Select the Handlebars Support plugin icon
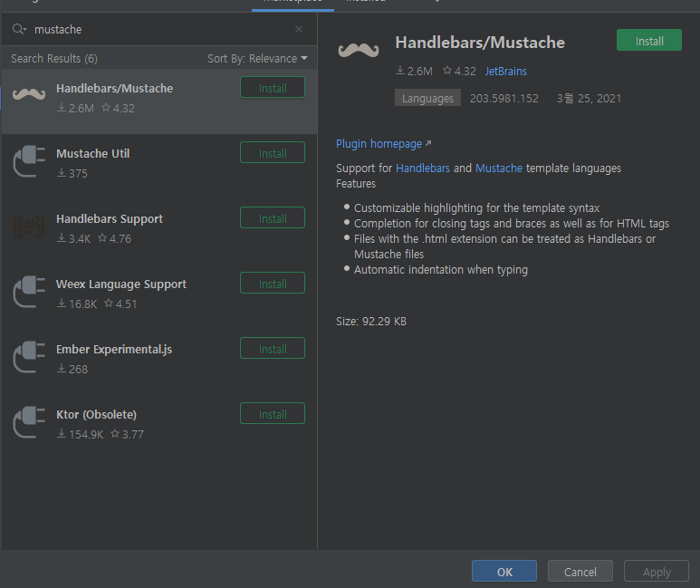 point(29,227)
